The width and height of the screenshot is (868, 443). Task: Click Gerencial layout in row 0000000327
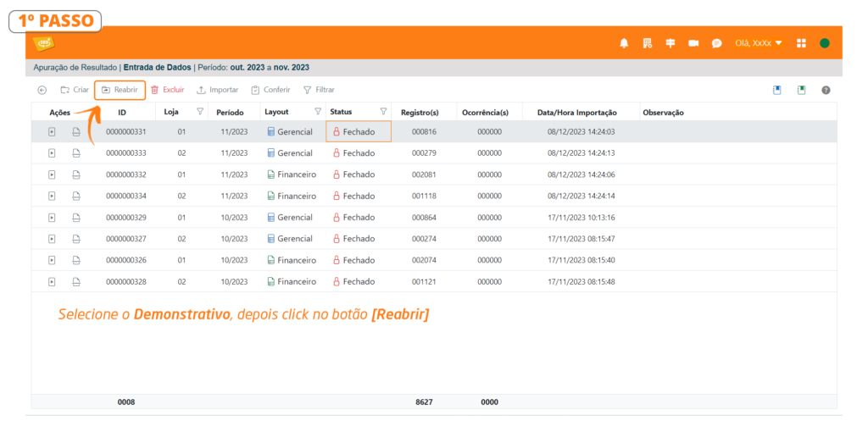pos(290,239)
